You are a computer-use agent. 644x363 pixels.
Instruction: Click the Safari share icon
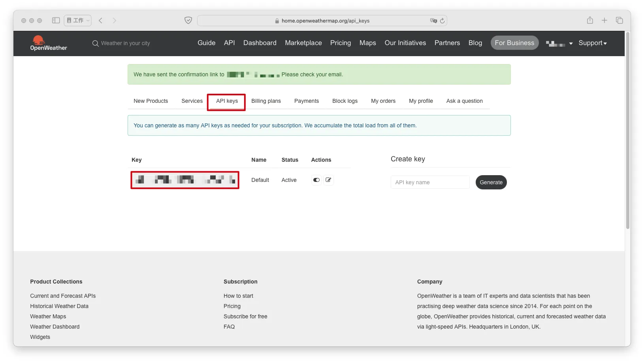[589, 21]
